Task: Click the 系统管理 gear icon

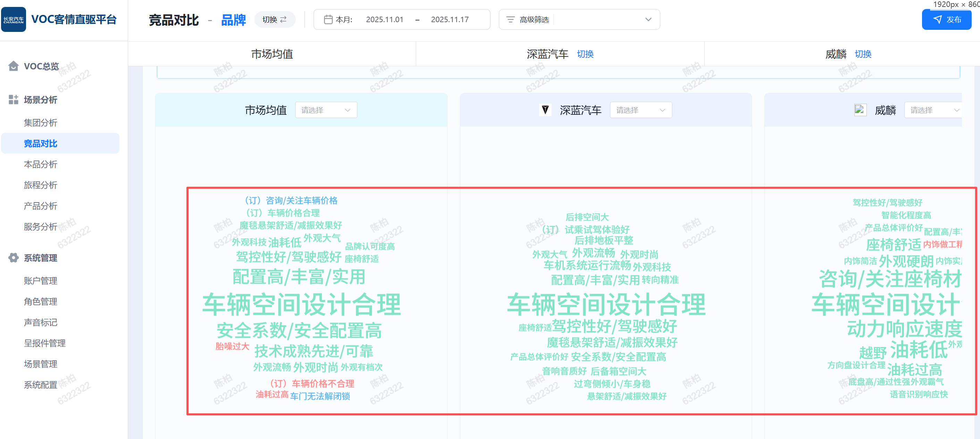Action: coord(13,258)
